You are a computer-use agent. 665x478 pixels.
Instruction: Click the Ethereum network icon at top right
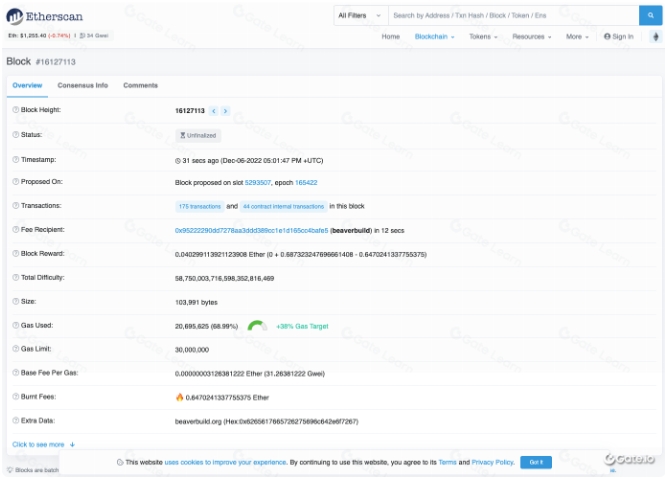point(656,36)
